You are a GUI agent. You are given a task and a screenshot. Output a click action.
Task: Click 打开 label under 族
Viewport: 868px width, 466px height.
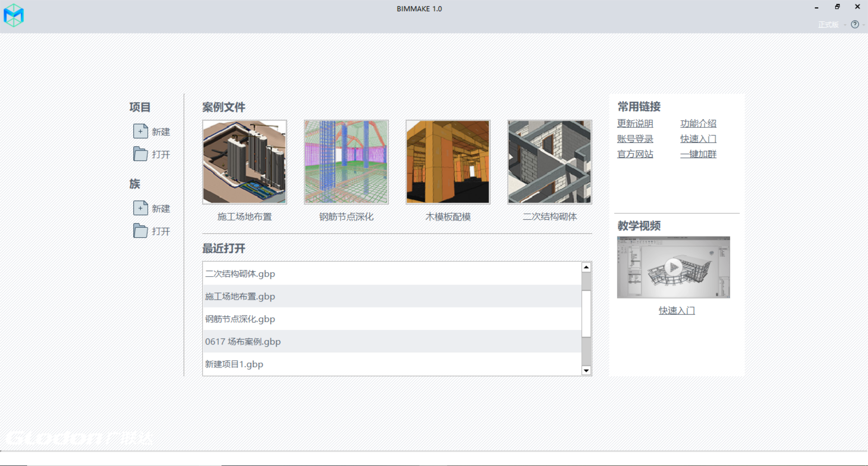tap(161, 231)
